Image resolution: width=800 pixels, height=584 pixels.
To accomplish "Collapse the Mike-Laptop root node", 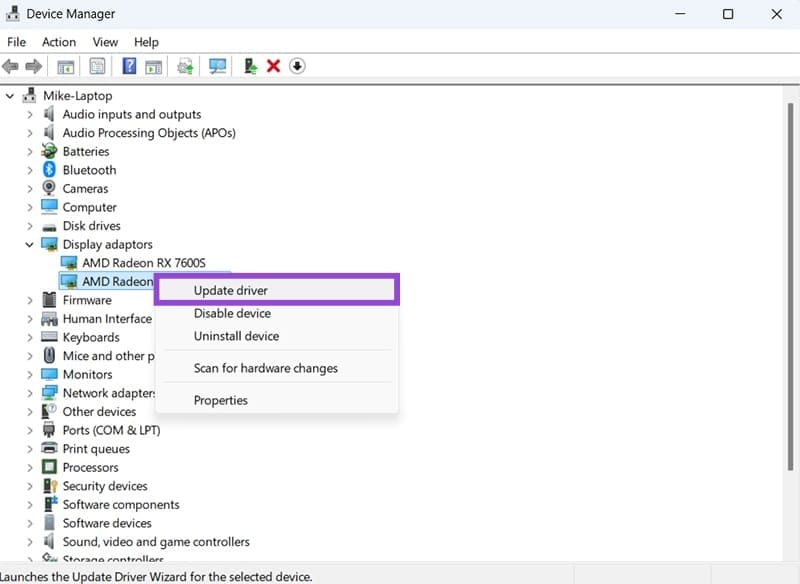I will click(10, 95).
